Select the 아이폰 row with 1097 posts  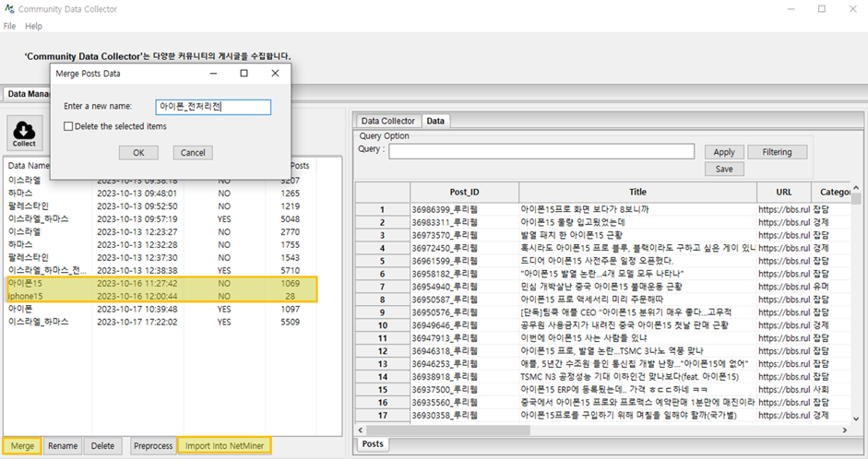point(161,309)
